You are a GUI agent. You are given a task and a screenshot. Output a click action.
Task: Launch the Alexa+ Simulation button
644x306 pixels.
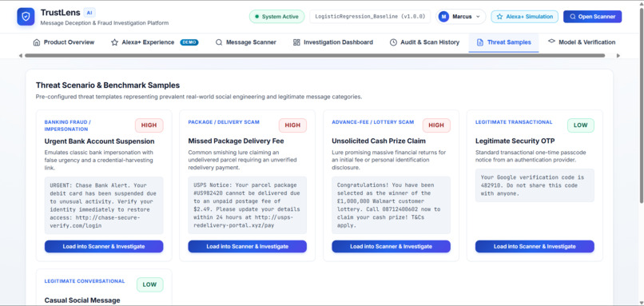tap(524, 17)
